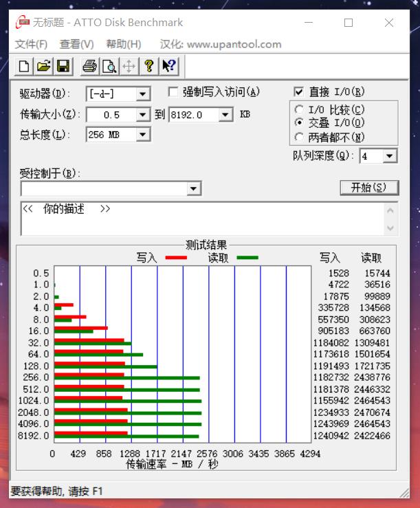Click the status bar help text
420x508 pixels.
[57, 492]
